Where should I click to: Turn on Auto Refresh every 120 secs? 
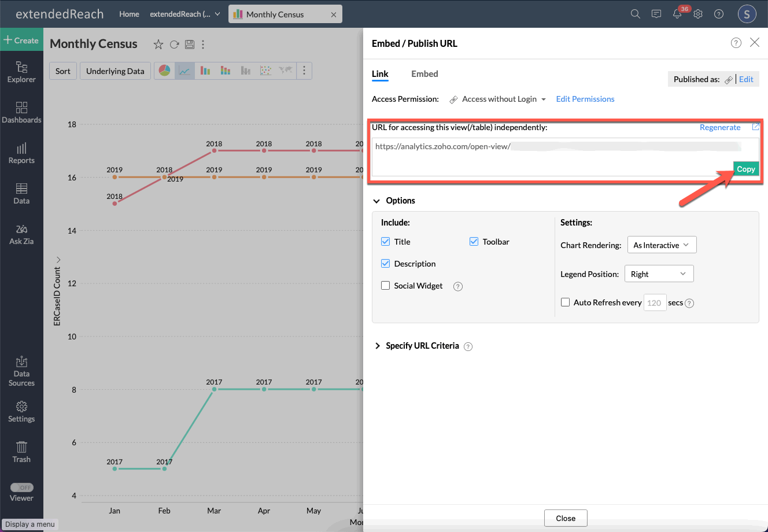click(x=565, y=302)
